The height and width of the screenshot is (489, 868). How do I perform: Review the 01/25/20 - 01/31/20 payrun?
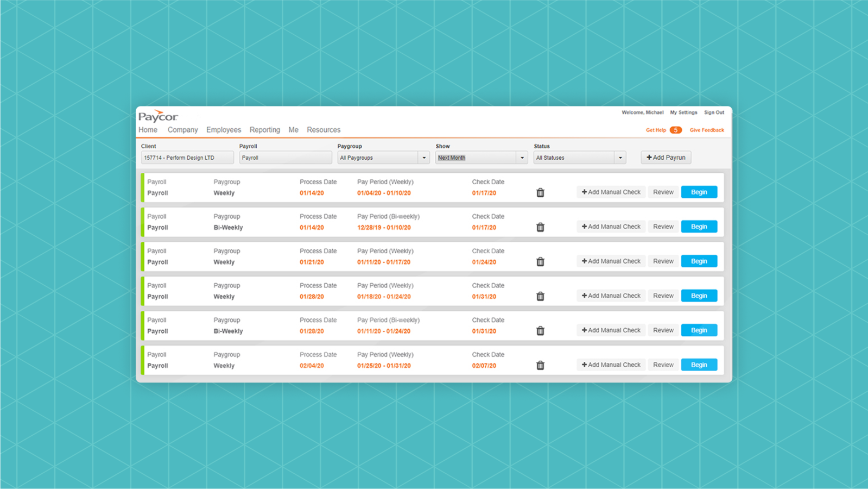tap(663, 365)
